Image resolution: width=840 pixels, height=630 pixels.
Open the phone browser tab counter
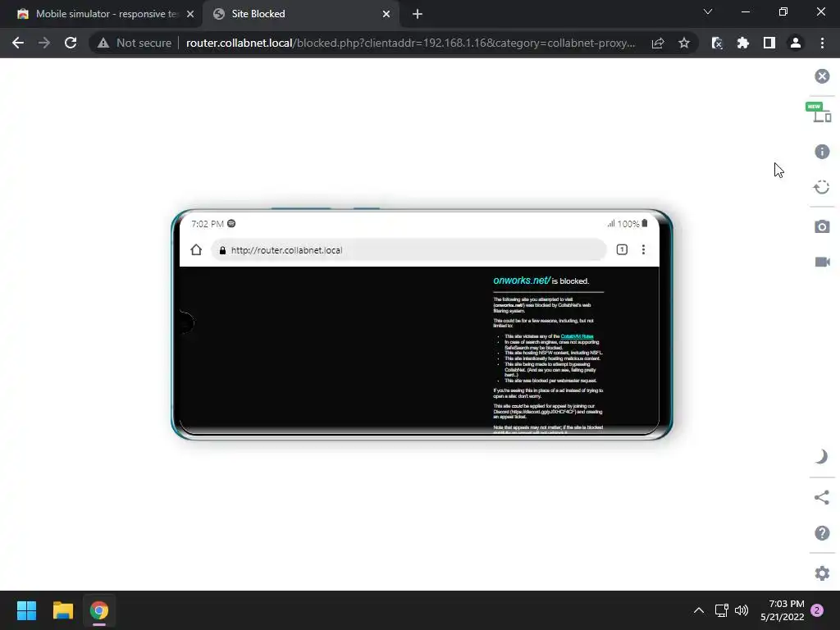click(x=622, y=249)
